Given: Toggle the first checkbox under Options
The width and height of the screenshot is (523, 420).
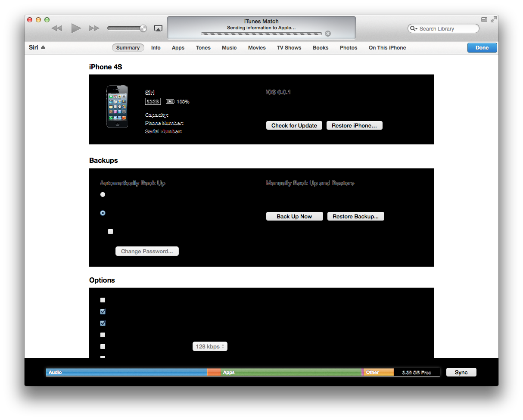Looking at the screenshot, I should pyautogui.click(x=103, y=300).
